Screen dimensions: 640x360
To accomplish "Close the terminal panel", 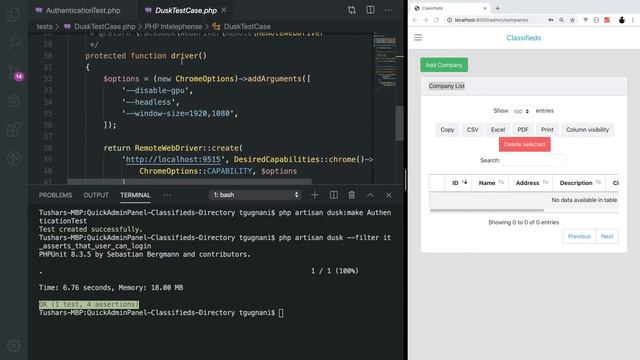I will tap(389, 195).
